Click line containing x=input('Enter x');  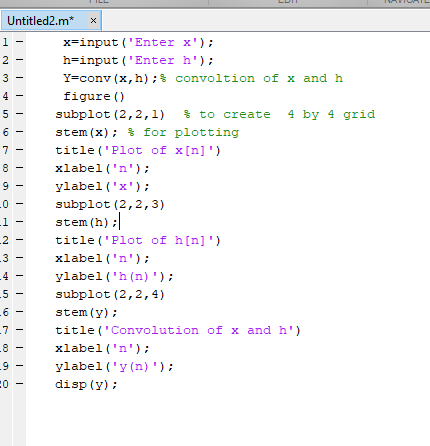(x=138, y=43)
